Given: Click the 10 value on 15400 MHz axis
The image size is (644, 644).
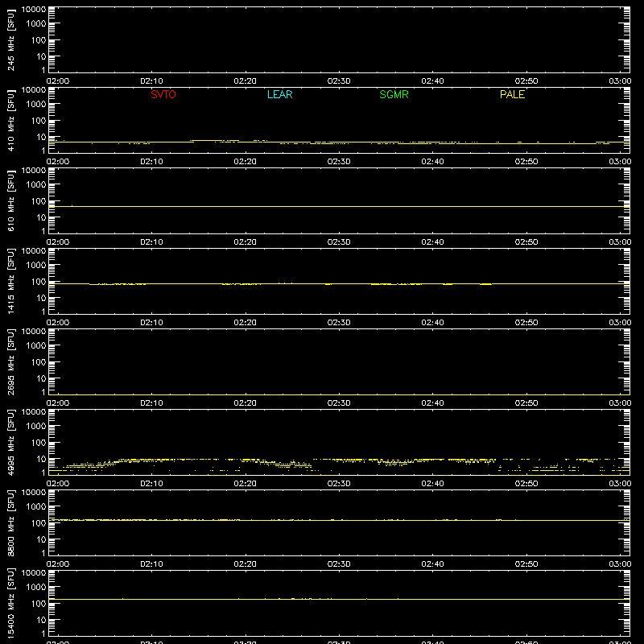Looking at the screenshot, I should [42, 620].
